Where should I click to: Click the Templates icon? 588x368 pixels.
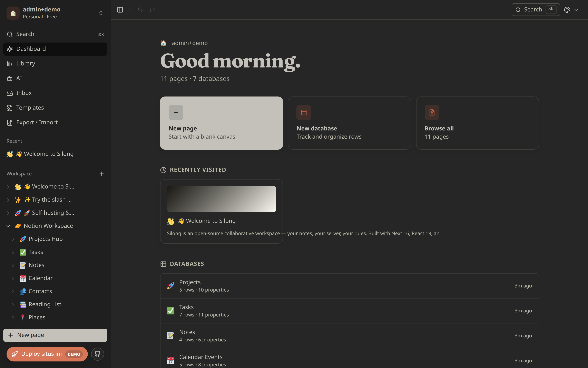click(10, 108)
